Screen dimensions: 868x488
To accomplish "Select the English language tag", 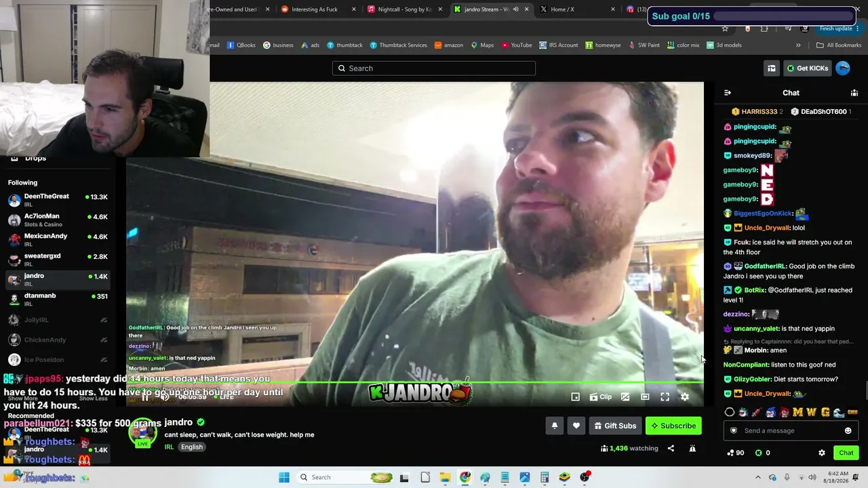I will pos(192,447).
